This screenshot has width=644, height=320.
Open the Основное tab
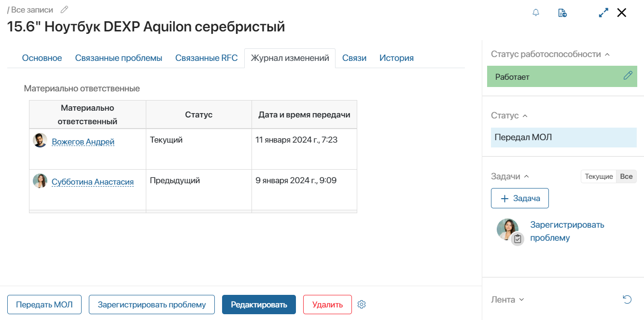[x=42, y=58]
